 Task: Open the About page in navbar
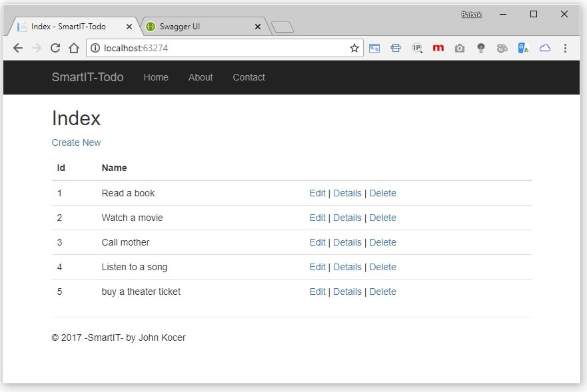[201, 77]
